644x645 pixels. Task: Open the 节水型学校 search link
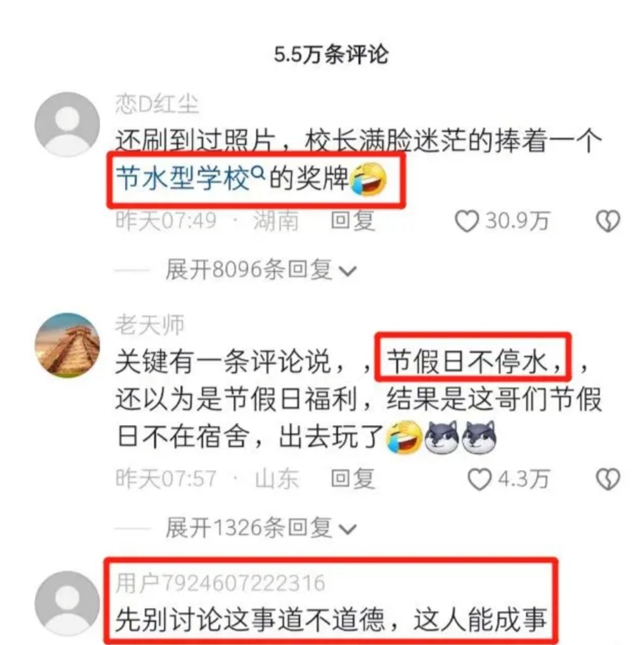point(183,179)
